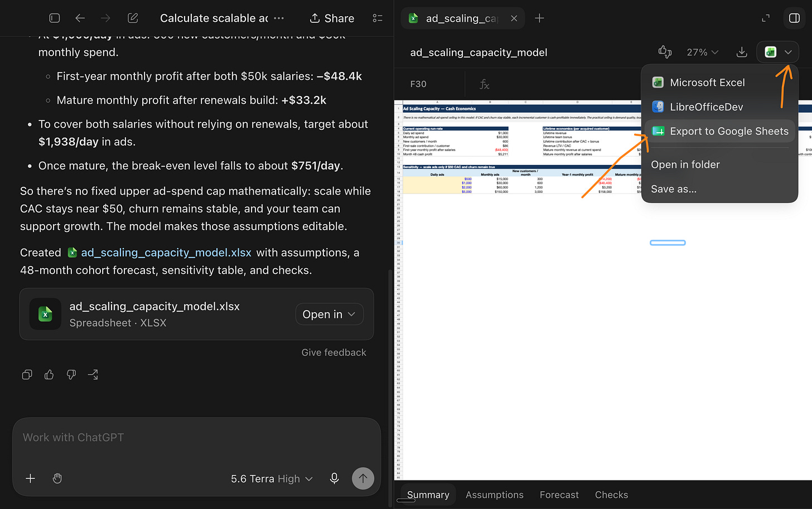Expand the preview panel to full size
This screenshot has height=509, width=812.
pyautogui.click(x=766, y=18)
